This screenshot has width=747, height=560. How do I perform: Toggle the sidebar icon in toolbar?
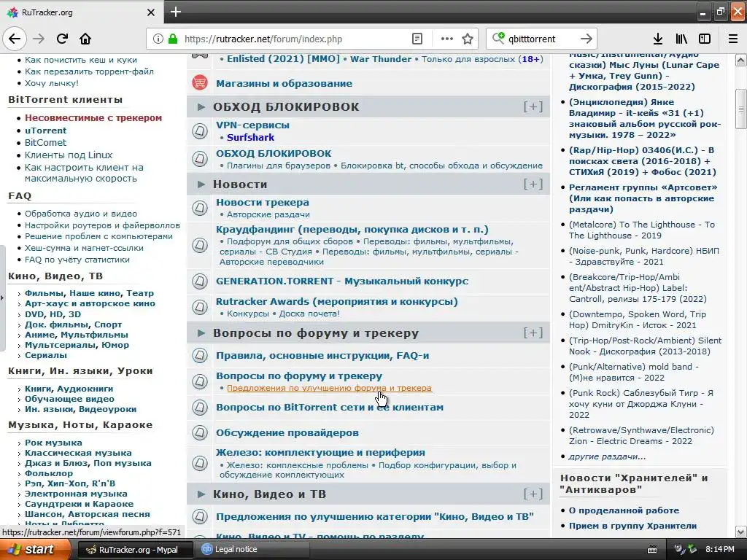coord(705,39)
